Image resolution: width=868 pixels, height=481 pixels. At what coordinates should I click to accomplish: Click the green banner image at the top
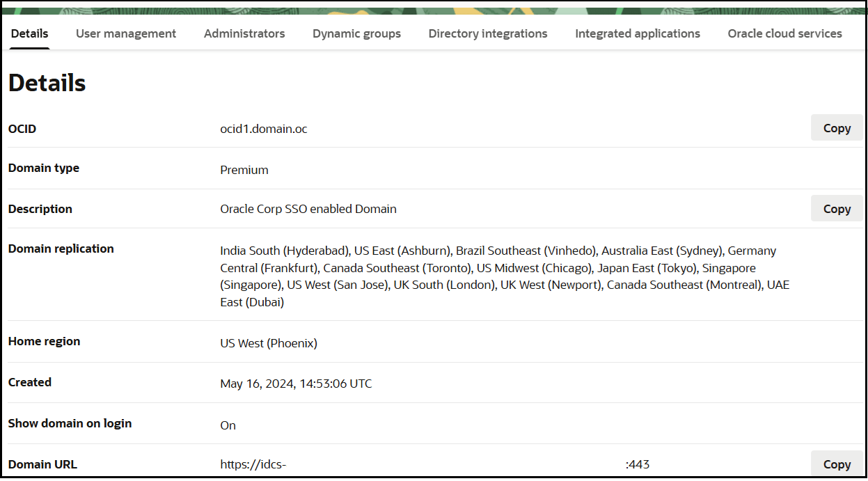(434, 8)
